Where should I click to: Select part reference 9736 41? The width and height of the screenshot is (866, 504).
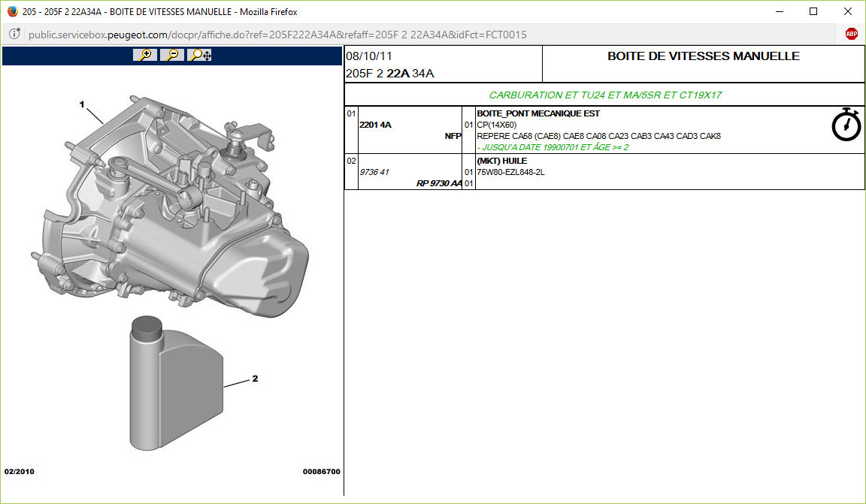(x=374, y=172)
